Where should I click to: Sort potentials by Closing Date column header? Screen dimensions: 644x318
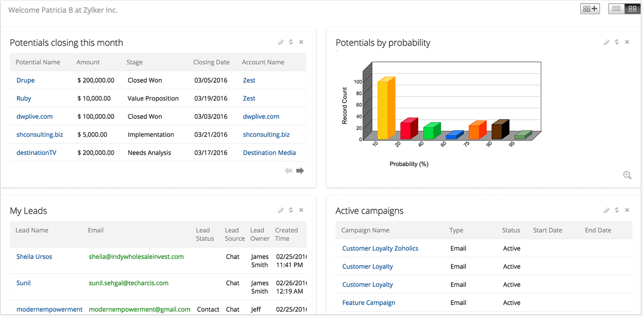tap(211, 62)
